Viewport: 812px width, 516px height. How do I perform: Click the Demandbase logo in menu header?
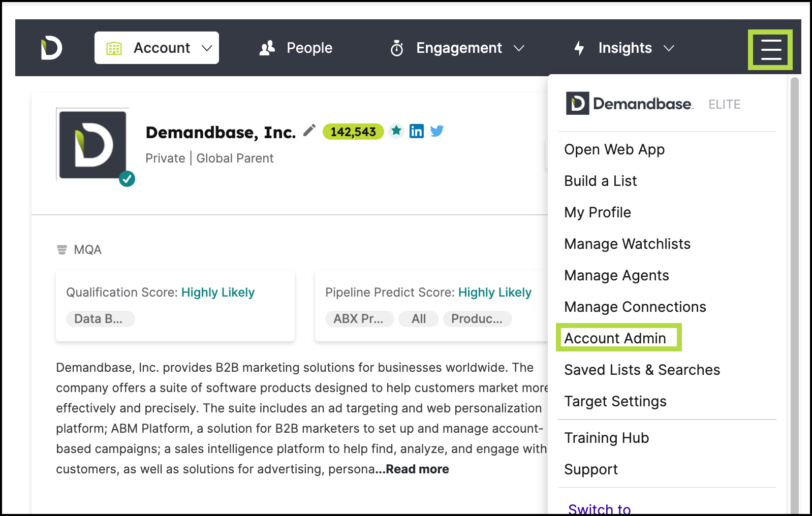(x=630, y=104)
